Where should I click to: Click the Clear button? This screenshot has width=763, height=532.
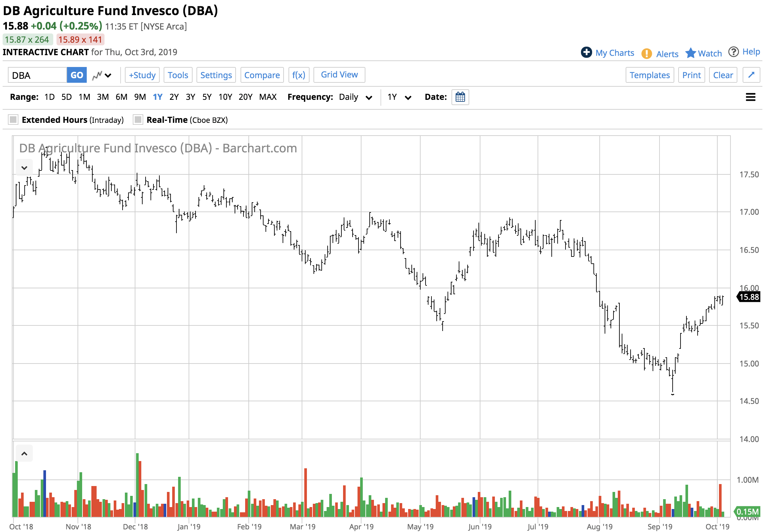[x=723, y=75]
